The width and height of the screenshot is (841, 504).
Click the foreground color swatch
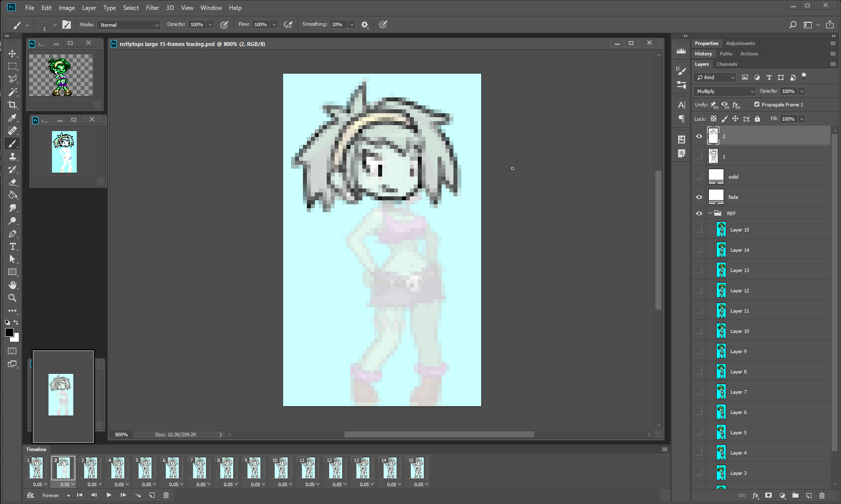coord(9,332)
